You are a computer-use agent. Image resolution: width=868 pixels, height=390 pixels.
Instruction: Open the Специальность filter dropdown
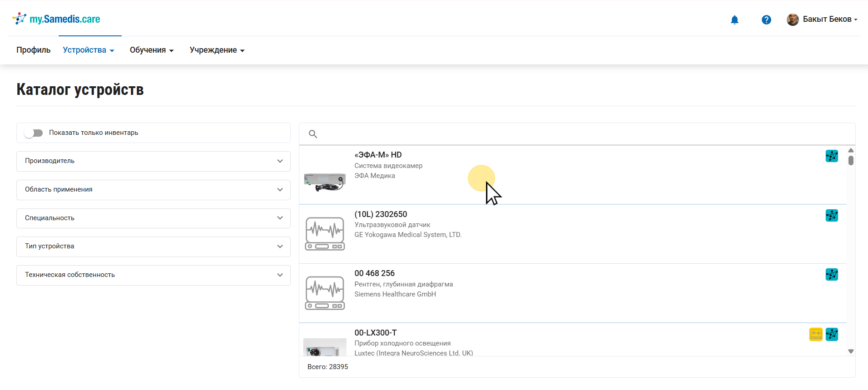pyautogui.click(x=153, y=218)
